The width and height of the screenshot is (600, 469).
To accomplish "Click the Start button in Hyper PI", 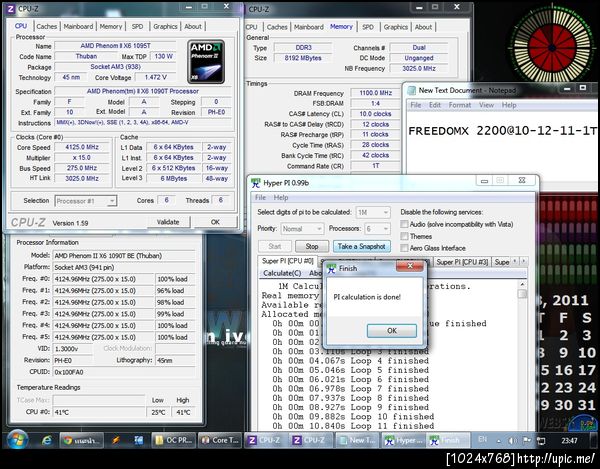I will pyautogui.click(x=275, y=246).
